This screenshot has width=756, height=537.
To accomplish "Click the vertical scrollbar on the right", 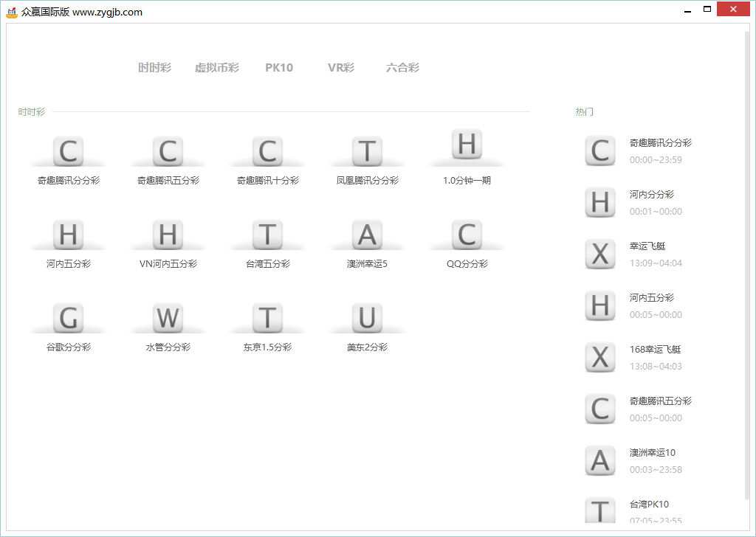I will click(747, 265).
